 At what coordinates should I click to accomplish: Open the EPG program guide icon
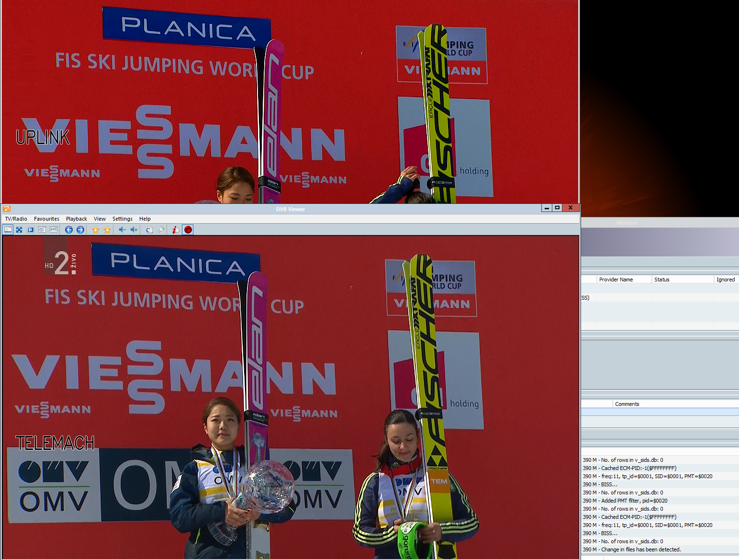[x=54, y=230]
